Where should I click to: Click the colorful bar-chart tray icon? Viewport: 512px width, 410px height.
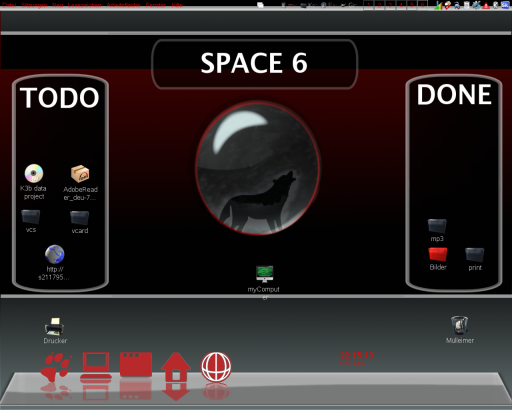(438, 5)
